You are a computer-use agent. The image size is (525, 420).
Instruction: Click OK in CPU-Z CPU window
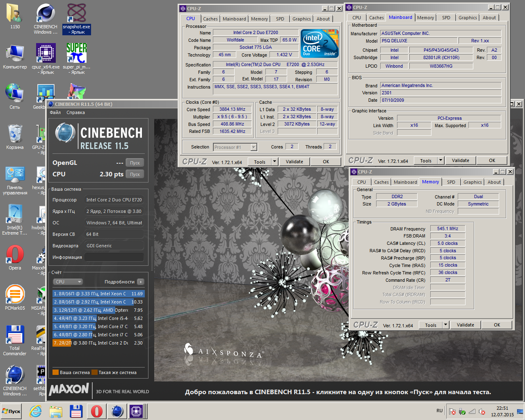tap(326, 162)
